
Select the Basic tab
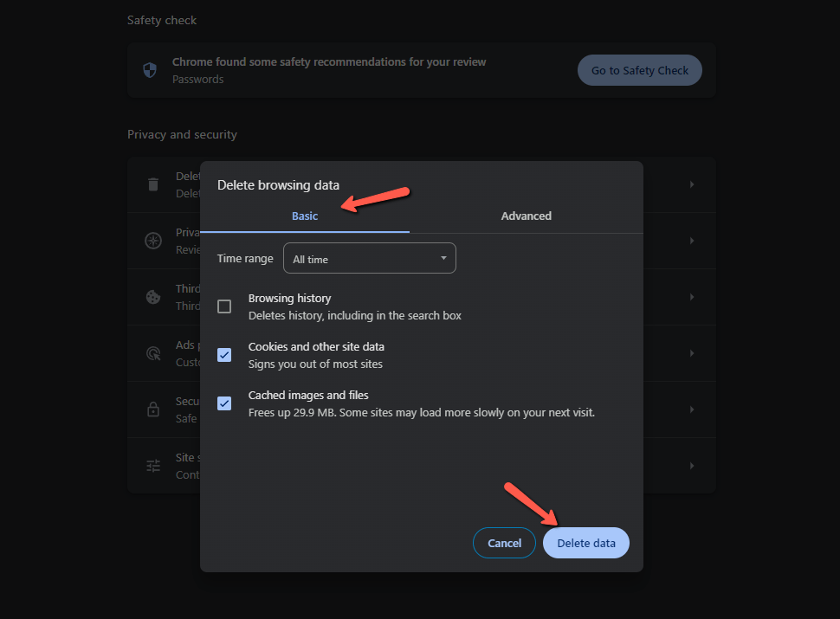point(305,216)
